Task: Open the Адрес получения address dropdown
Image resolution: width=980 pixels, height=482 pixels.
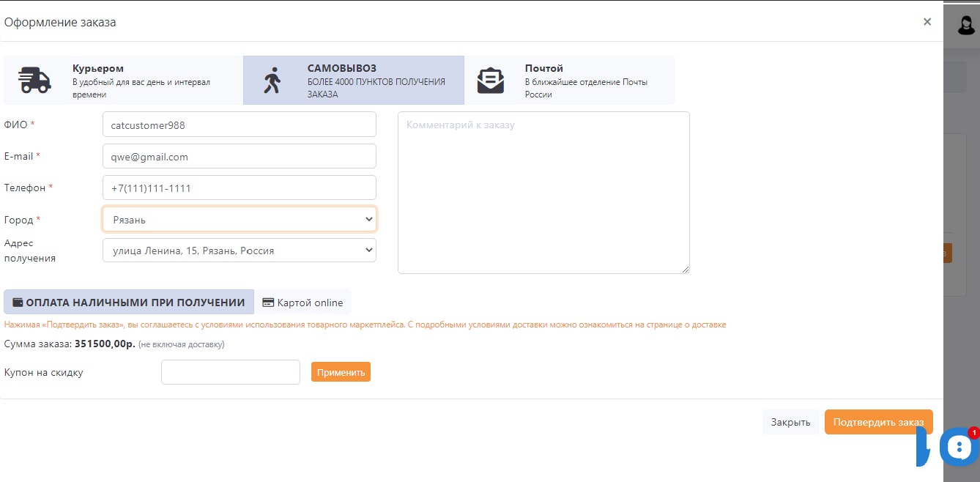Action: click(239, 251)
